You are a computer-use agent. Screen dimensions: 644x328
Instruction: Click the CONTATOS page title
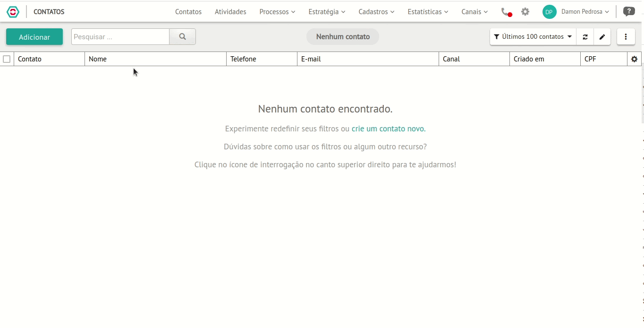tap(49, 12)
